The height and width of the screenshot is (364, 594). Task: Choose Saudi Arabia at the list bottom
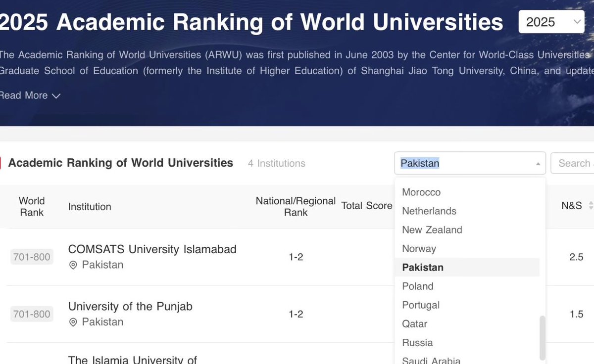[431, 360]
